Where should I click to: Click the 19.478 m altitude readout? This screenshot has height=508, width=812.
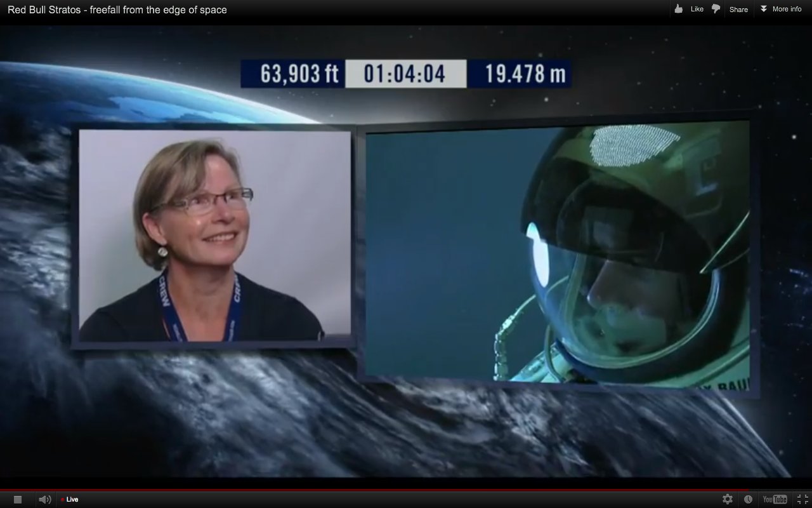[x=519, y=74]
